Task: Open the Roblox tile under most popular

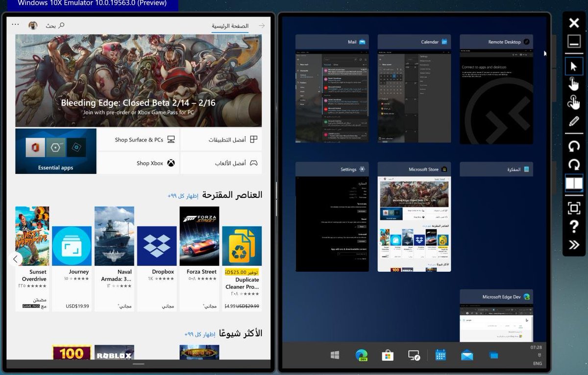Action: (x=114, y=353)
